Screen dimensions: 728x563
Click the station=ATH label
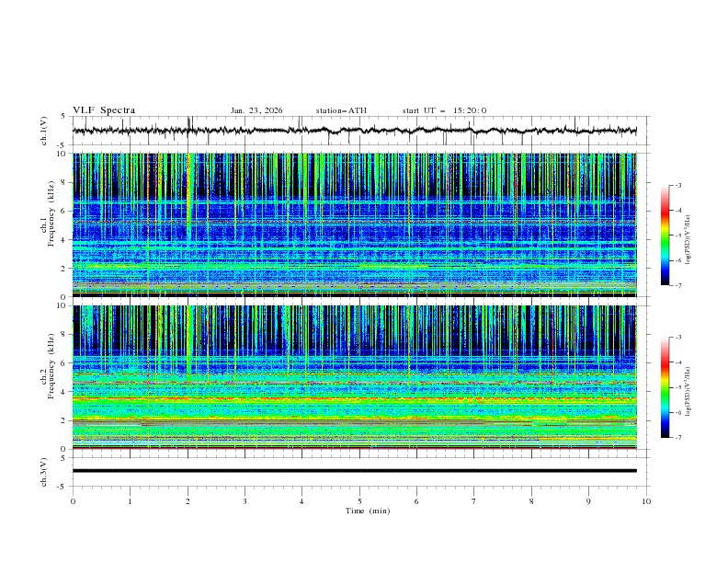(x=341, y=110)
